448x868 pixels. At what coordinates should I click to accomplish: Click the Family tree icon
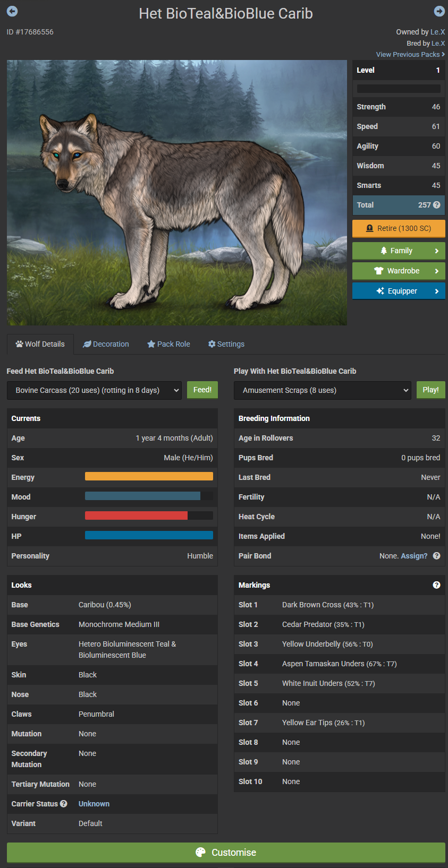pyautogui.click(x=384, y=251)
